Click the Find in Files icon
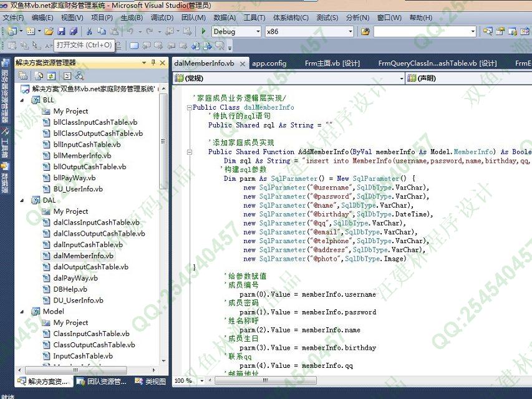532x399 pixels. tap(365, 32)
